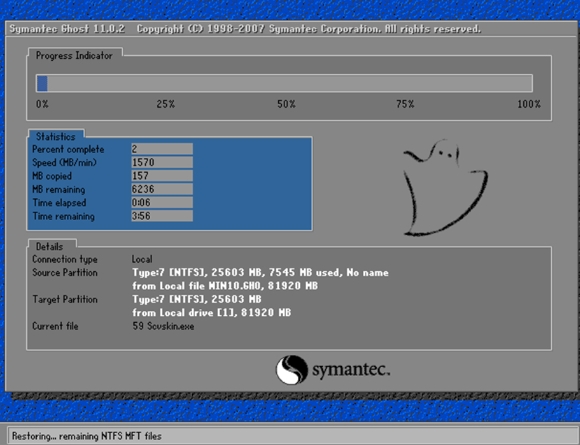This screenshot has height=445, width=580.
Task: Click the 'Symantec Ghost 11.0.2' title text
Action: coord(67,29)
